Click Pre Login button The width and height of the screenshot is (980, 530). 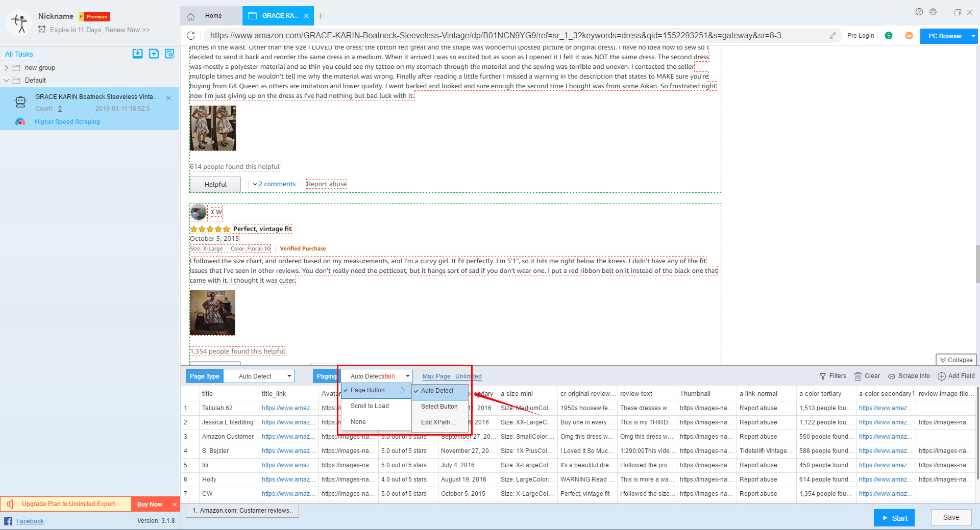pyautogui.click(x=861, y=36)
